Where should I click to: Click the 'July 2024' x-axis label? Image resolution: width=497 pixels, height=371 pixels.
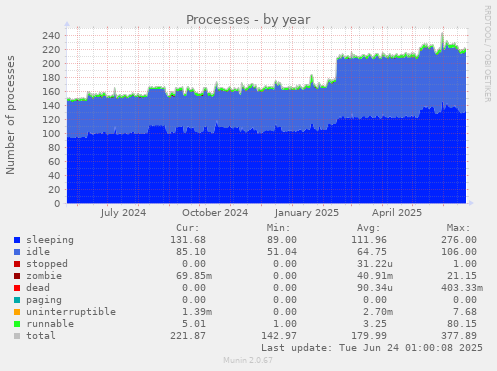click(123, 213)
